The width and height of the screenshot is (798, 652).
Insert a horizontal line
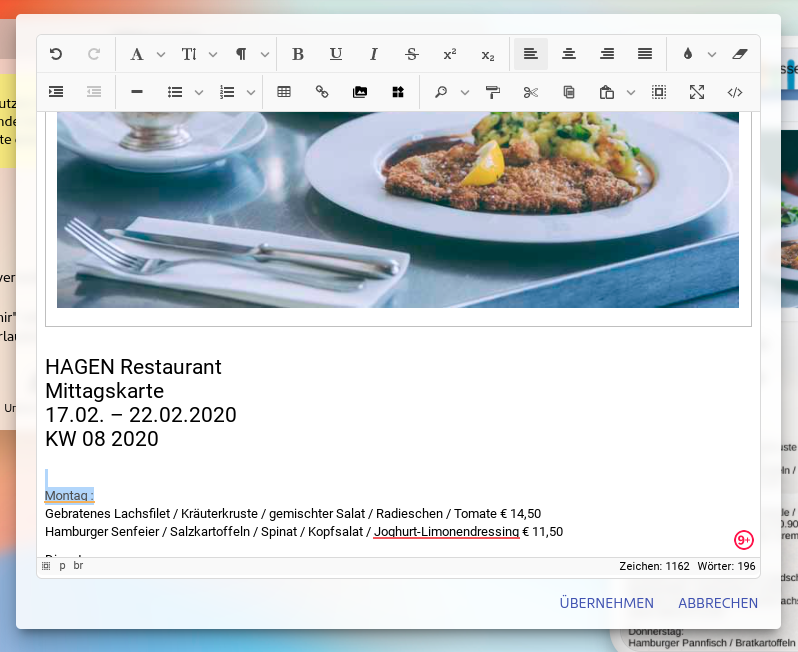tap(136, 92)
